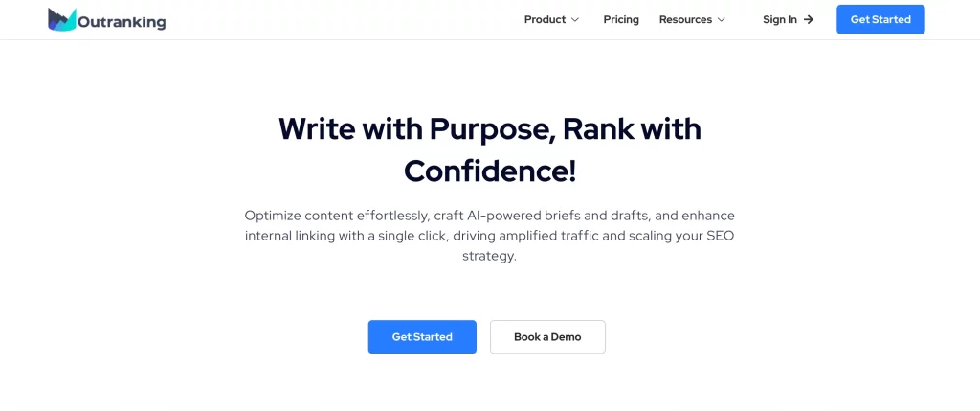Click Get Started in the top navigation
The image size is (980, 411).
(x=880, y=19)
